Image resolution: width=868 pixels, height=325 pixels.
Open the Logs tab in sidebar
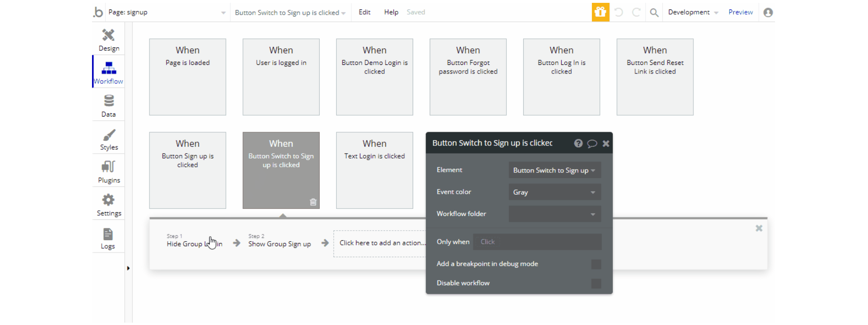(x=108, y=238)
